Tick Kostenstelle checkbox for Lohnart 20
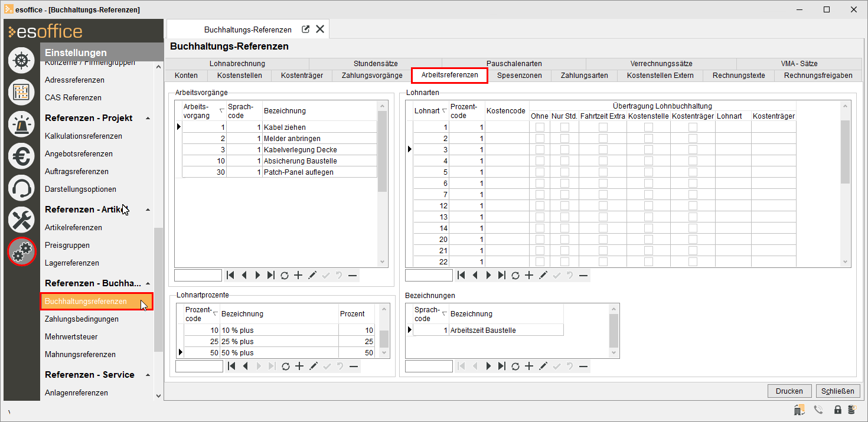 (x=648, y=239)
